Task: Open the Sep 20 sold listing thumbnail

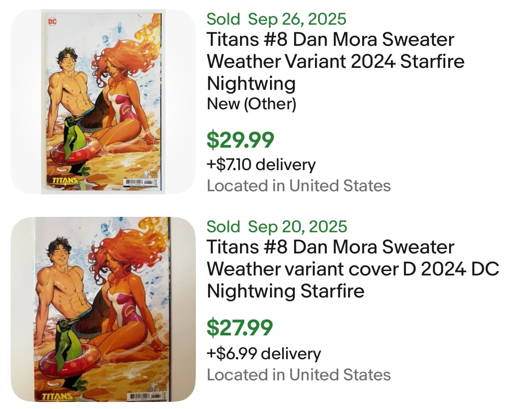Action: coord(103,309)
